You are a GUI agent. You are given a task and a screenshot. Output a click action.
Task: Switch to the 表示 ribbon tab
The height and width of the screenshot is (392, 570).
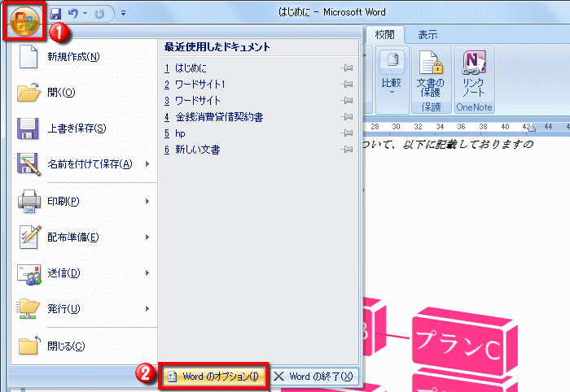click(427, 35)
